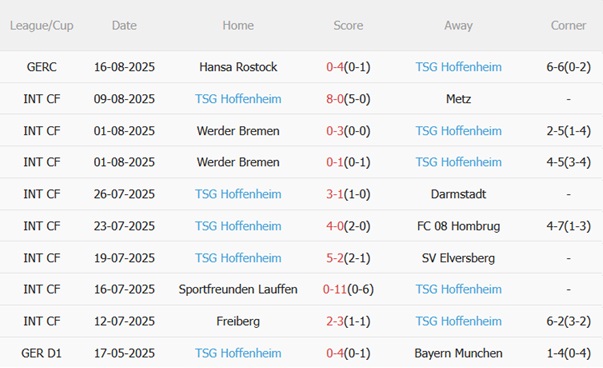Select the Score column header
The image size is (603, 368).
tap(348, 25)
